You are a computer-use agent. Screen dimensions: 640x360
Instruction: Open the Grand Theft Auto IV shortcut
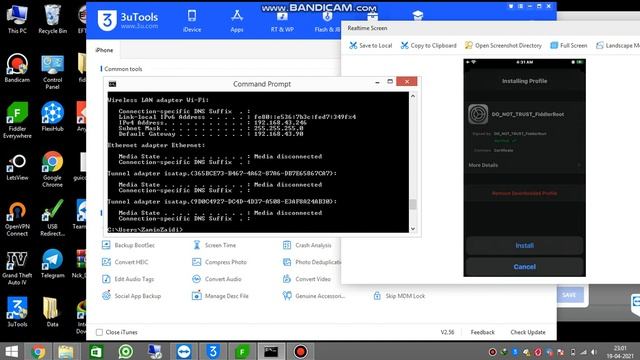[x=17, y=267]
